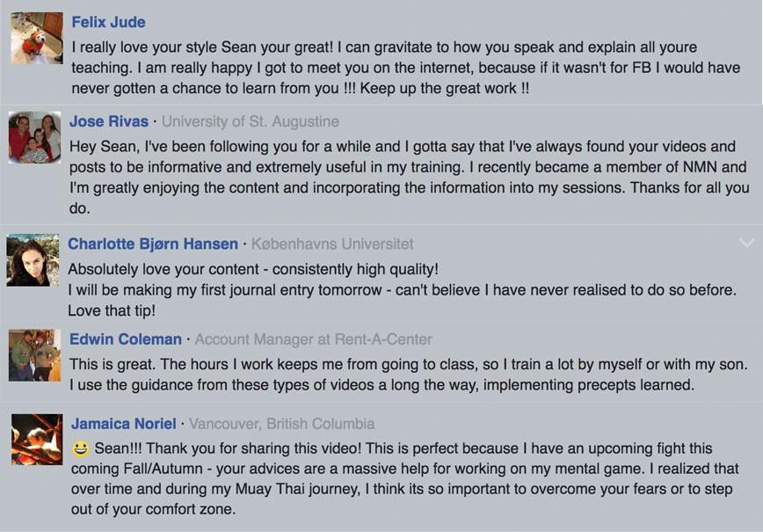Click the smiley emoji in Jamaica's comment
The width and height of the screenshot is (763, 532).
point(80,448)
